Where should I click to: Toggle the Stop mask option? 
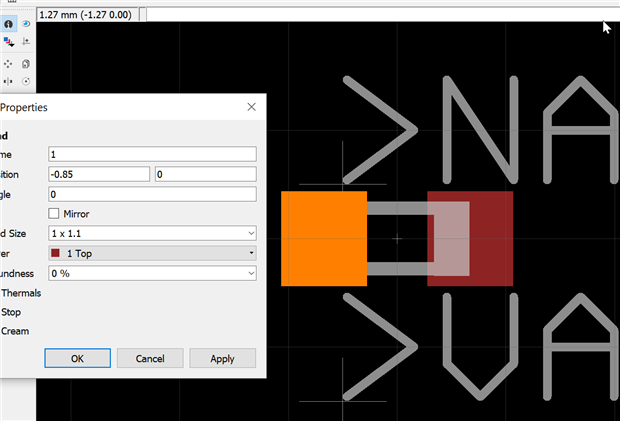point(11,312)
